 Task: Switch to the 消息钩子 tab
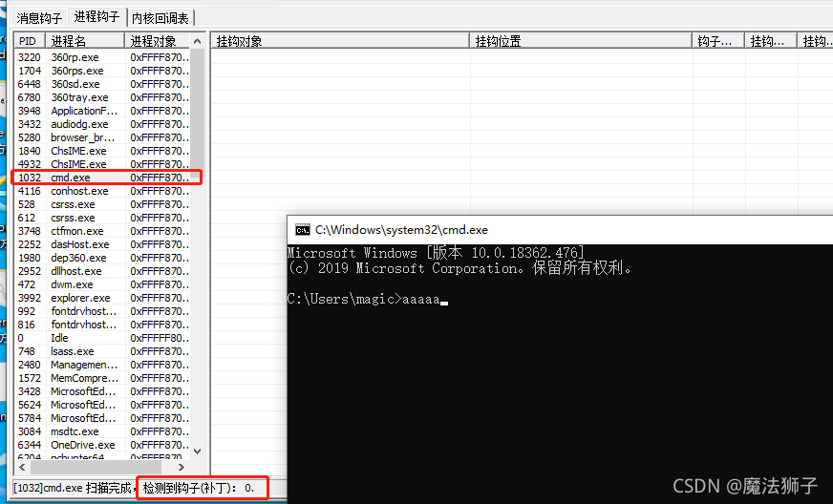click(x=39, y=18)
